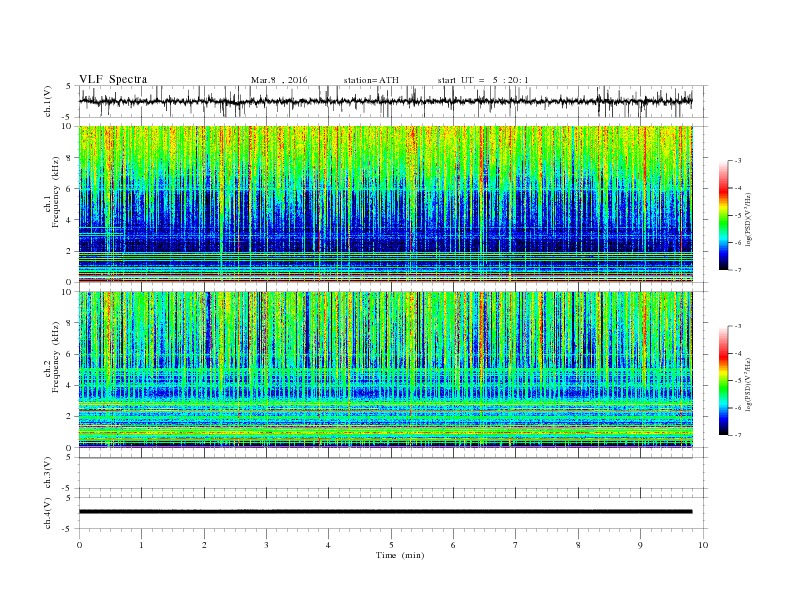Click the "4" frequency tick of ch.2 spectrogram
The width and height of the screenshot is (792, 612).
click(70, 385)
